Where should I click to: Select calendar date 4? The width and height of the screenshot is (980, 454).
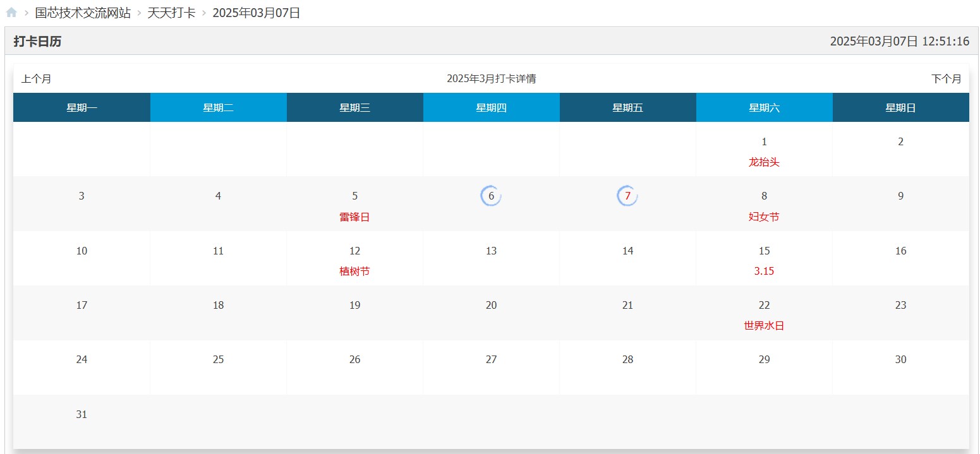[x=218, y=196]
